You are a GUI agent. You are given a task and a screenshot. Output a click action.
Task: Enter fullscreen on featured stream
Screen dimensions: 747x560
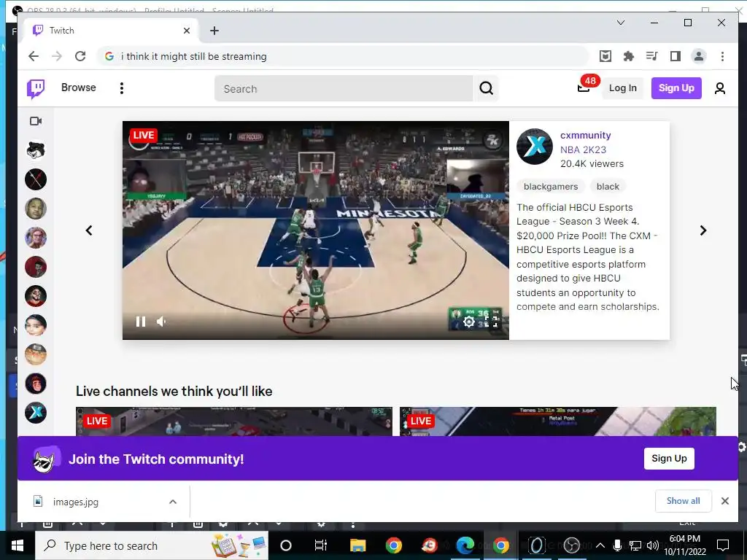(x=492, y=322)
